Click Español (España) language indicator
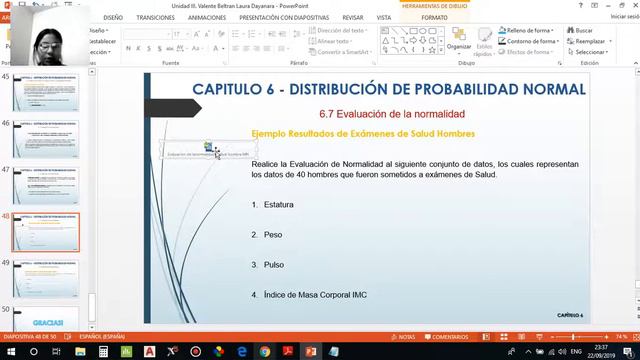Image resolution: width=640 pixels, height=360 pixels. pos(102,337)
